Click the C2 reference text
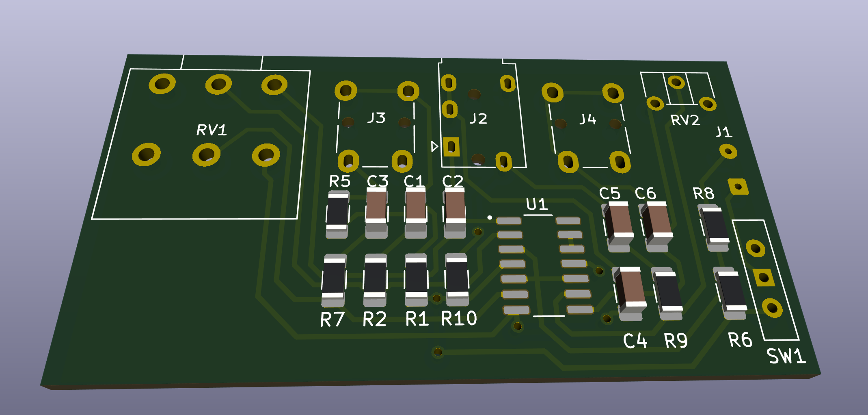868x415 pixels. pyautogui.click(x=453, y=181)
